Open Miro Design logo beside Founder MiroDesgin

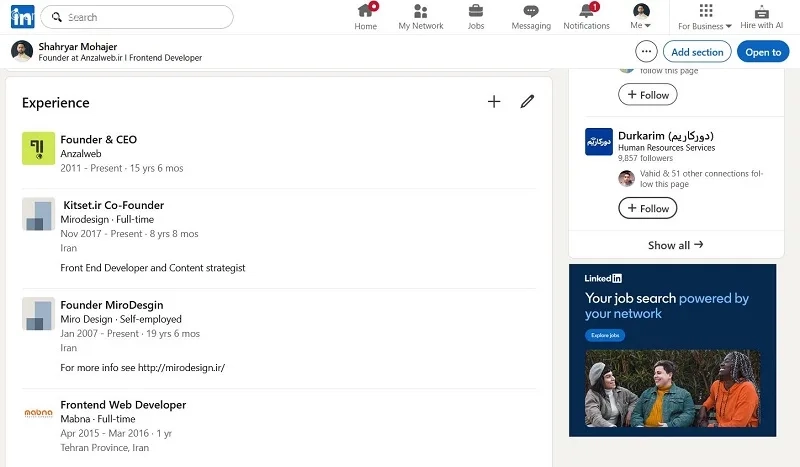pyautogui.click(x=38, y=314)
